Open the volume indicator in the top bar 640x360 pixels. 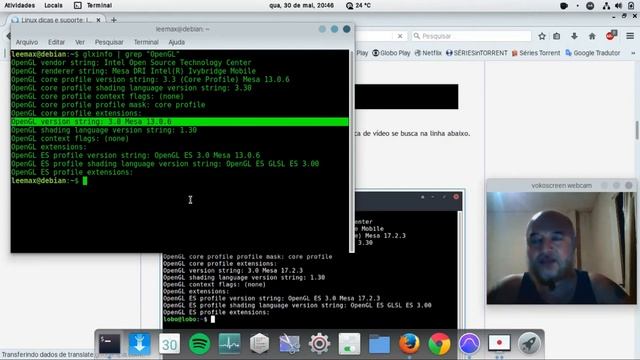[x=618, y=6]
